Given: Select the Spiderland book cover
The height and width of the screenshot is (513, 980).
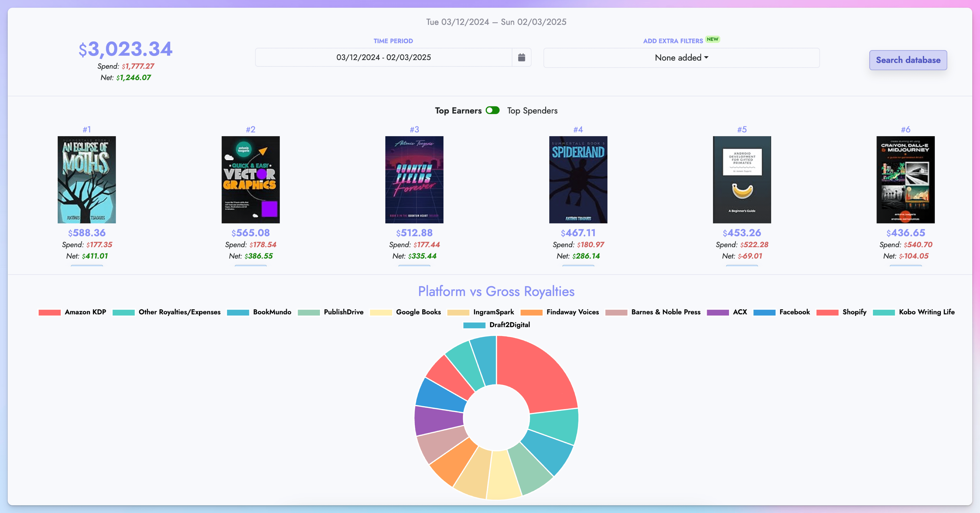Looking at the screenshot, I should click(578, 180).
